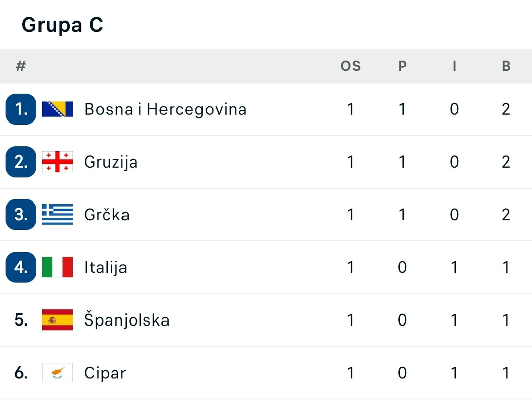Open the Gruzija team link
Viewport: 532px width, 405px height.
(x=111, y=163)
